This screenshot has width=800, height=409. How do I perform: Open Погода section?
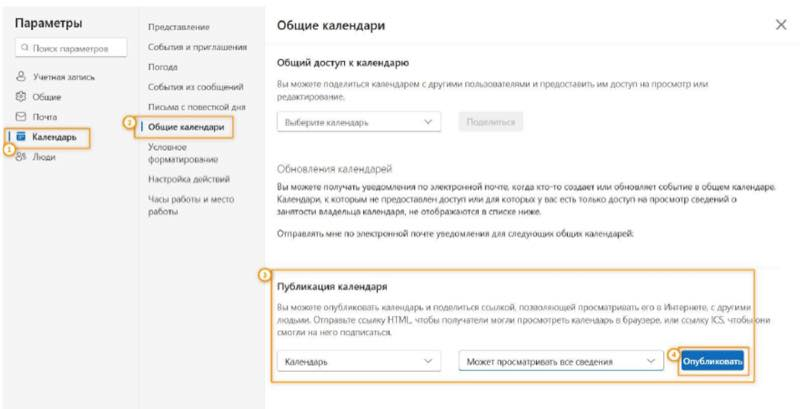pyautogui.click(x=163, y=67)
